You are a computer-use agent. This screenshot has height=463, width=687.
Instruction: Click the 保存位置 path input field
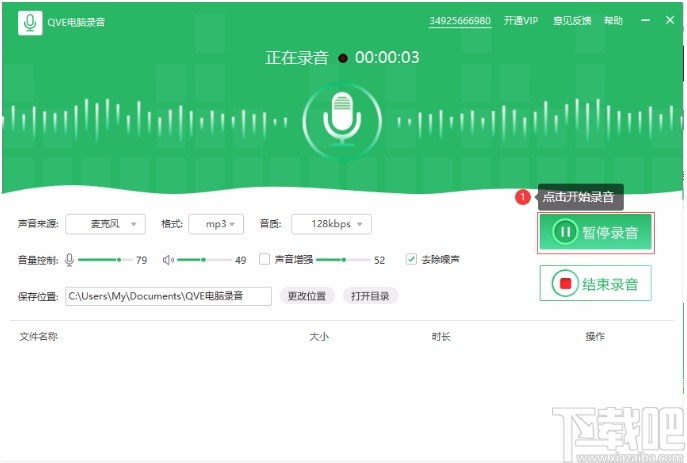point(168,297)
